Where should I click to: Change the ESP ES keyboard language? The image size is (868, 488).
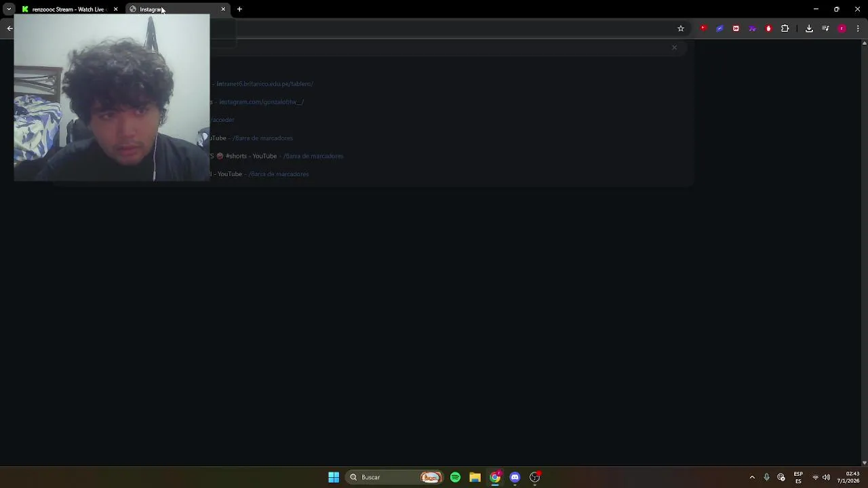(798, 477)
